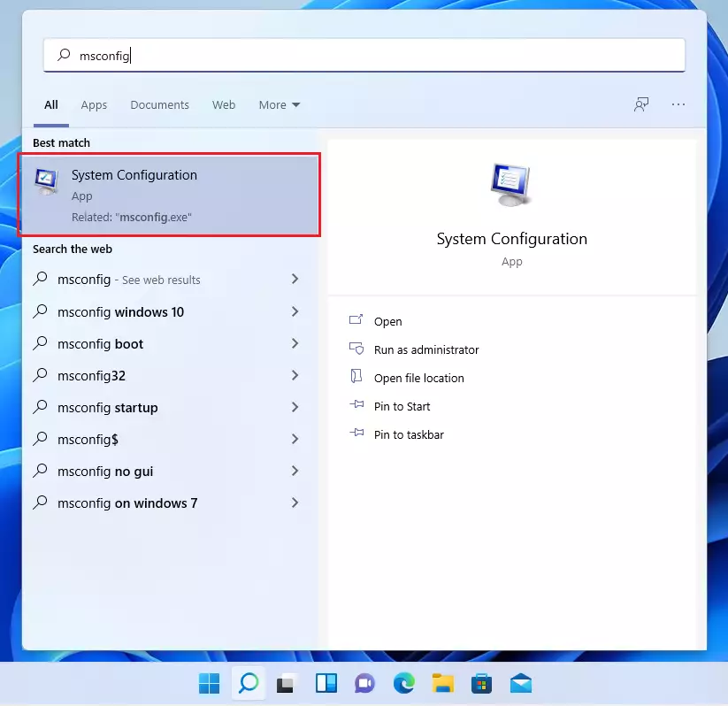Click the Run as administrator shield icon

(x=356, y=349)
